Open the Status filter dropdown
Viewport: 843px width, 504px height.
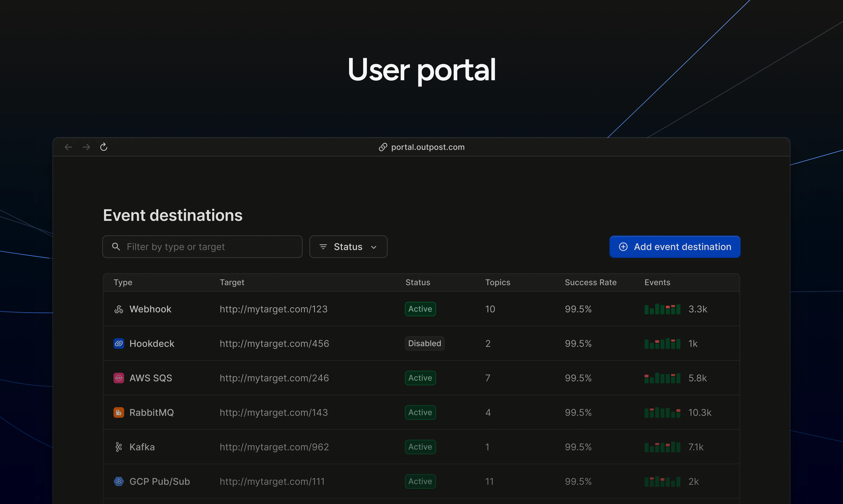pos(348,247)
